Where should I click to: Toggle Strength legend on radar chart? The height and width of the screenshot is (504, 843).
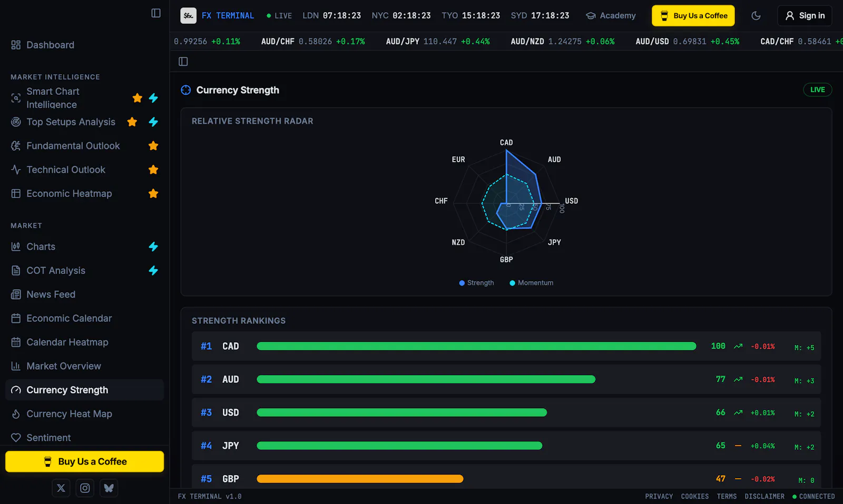pyautogui.click(x=476, y=283)
